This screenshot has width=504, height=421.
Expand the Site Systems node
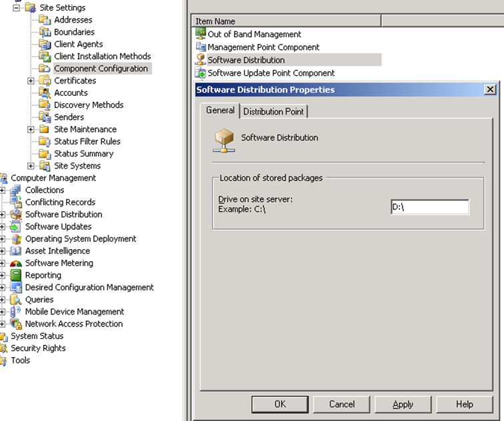31,166
